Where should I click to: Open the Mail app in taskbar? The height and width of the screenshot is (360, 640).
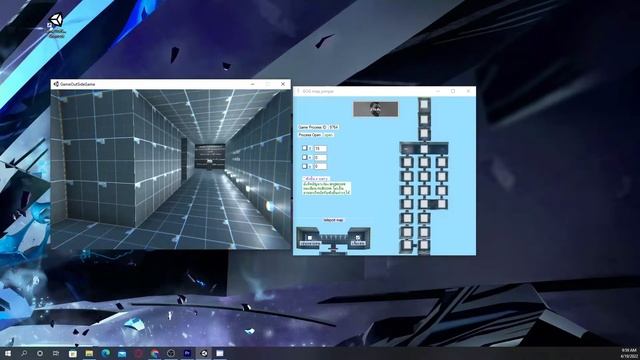(x=122, y=353)
